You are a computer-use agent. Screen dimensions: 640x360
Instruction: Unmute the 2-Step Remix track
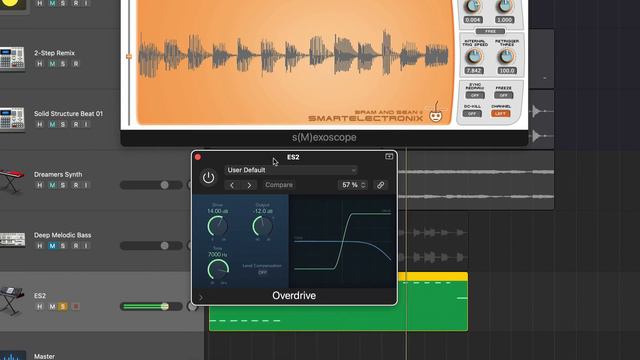pyautogui.click(x=52, y=64)
